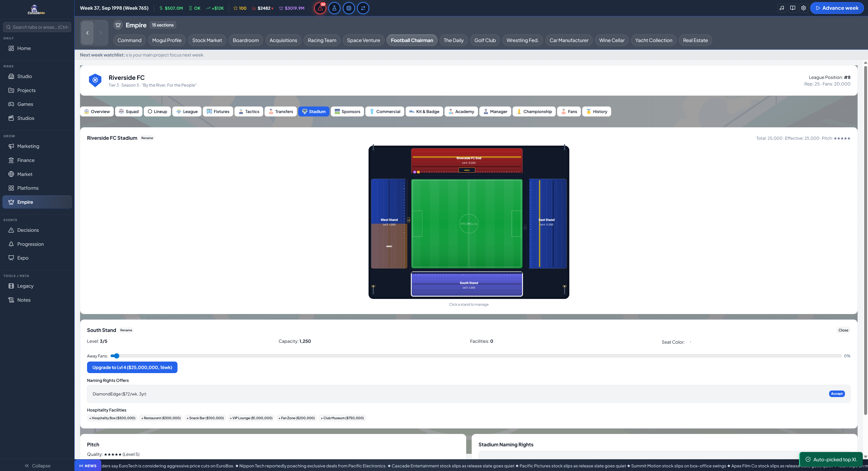Open Home in the sidebar
The image size is (868, 471).
[37, 48]
